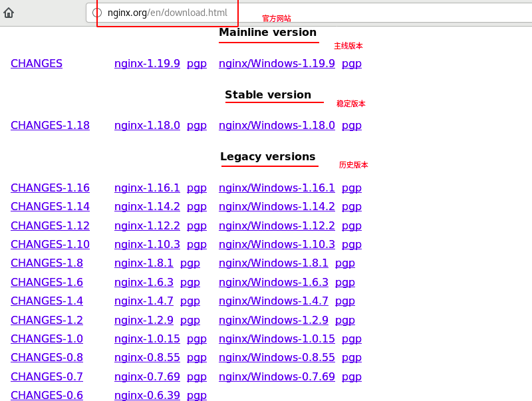Viewport: 532px width, 401px height.
Task: Download nginx/Windows-1.14.2
Action: point(277,206)
